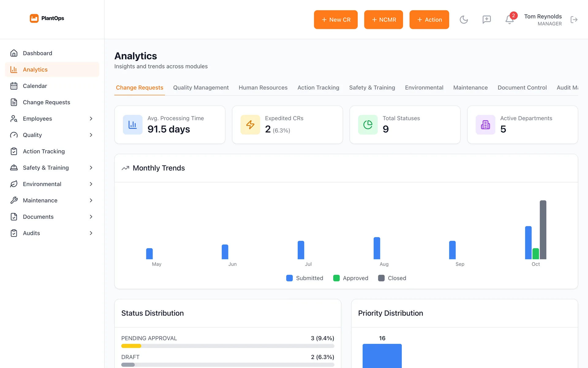Expand the Audits chevron

point(91,233)
